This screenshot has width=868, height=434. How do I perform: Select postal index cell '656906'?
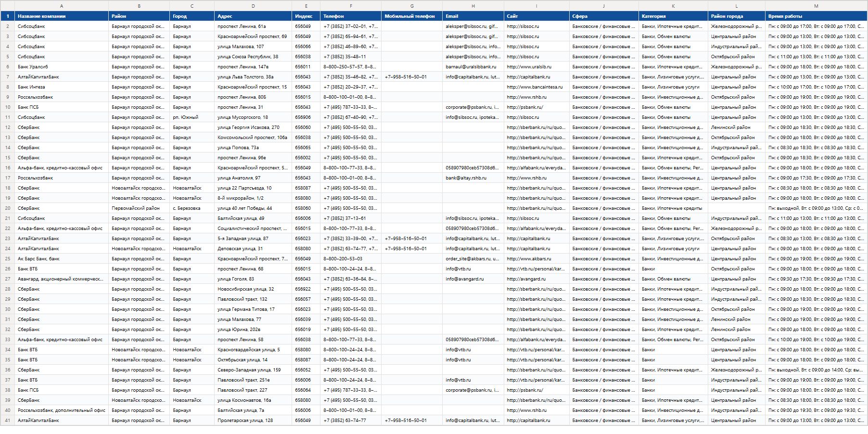306,117
